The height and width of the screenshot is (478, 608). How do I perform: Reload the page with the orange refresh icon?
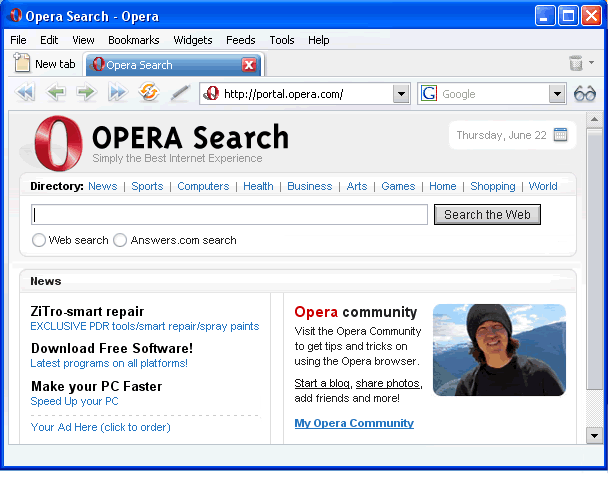(149, 92)
